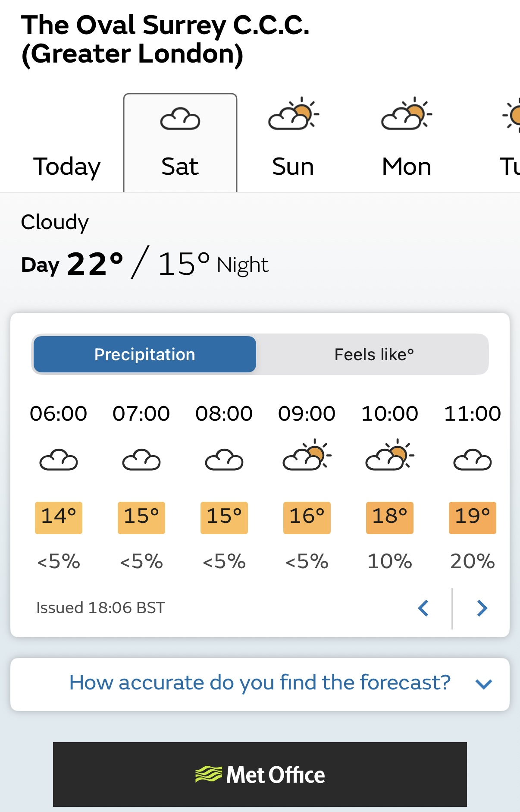
Task: Switch to Precipitation view
Action: click(145, 354)
